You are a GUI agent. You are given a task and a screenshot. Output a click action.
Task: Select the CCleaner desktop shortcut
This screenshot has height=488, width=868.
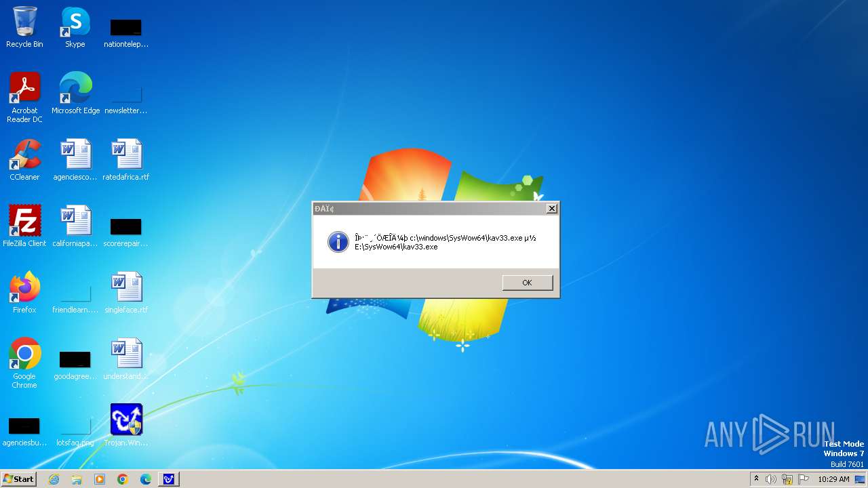pos(24,160)
